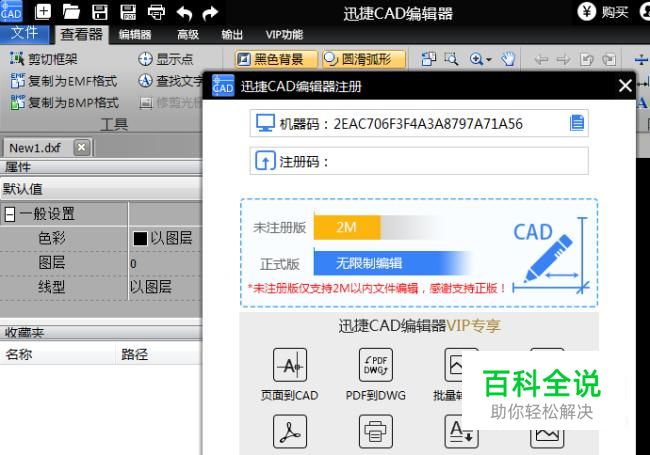Open the 高级 ribbon tab
The height and width of the screenshot is (455, 650).
pyautogui.click(x=188, y=34)
